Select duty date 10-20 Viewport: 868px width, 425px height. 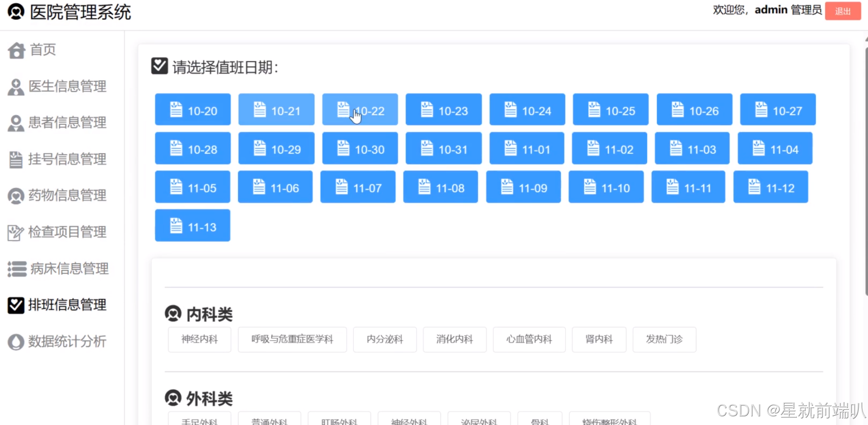pyautogui.click(x=193, y=110)
